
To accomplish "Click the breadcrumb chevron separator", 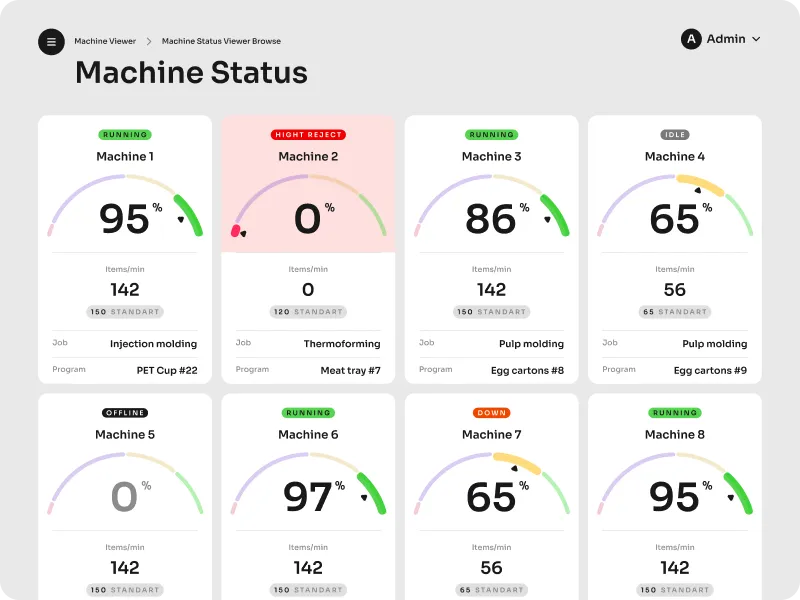I will [x=149, y=41].
